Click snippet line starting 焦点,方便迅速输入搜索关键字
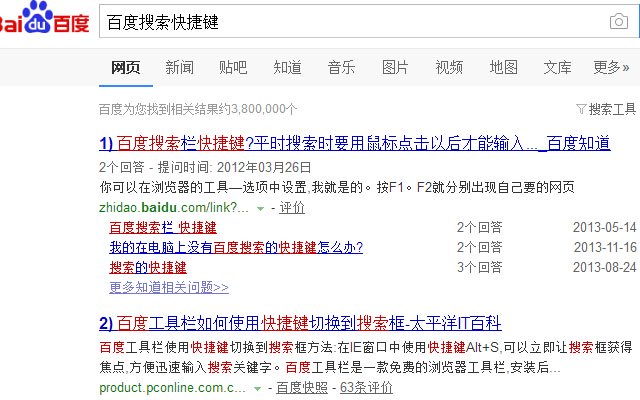Screen dimensions: 640x400 330,367
